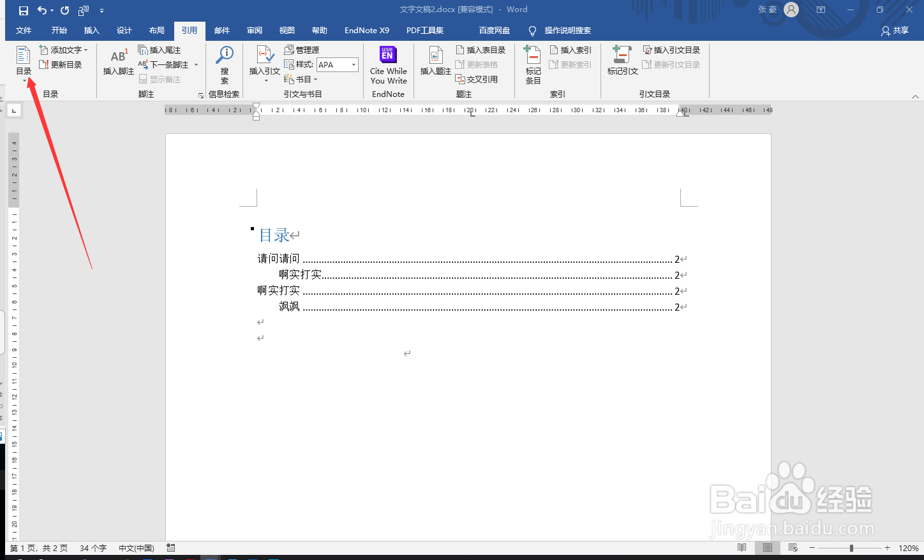Open the 脚注 group dialog launcher
Viewport: 924px width, 560px height.
201,95
